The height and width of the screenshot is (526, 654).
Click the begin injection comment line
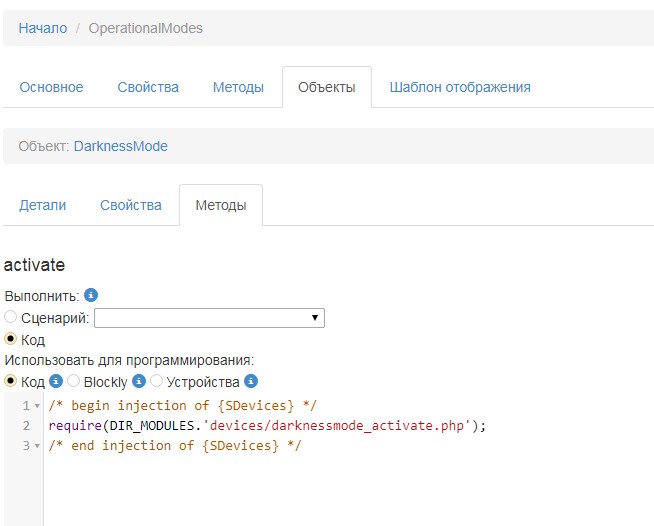click(183, 406)
